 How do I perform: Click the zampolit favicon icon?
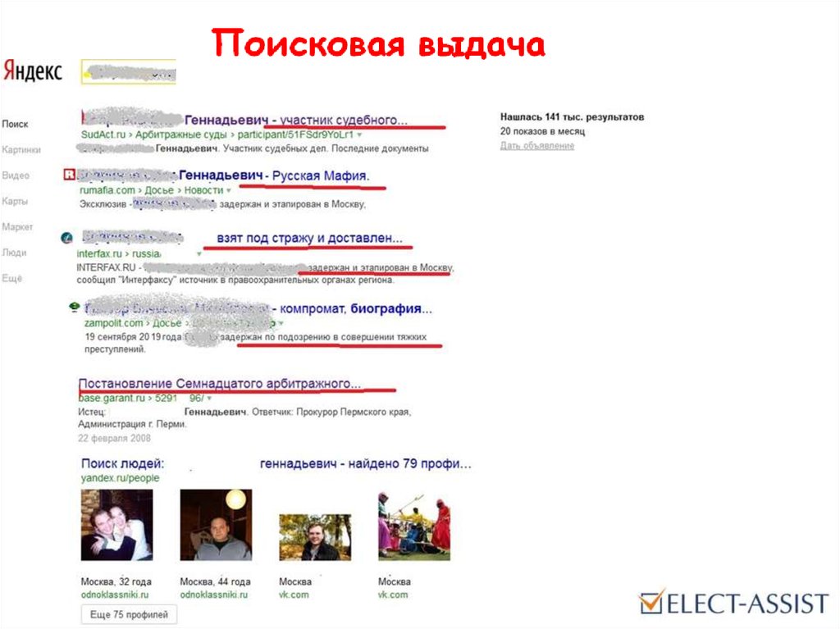point(75,307)
